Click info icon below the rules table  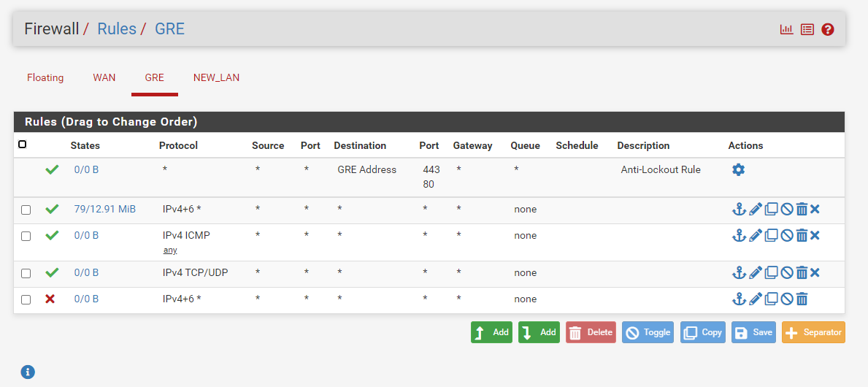click(28, 372)
